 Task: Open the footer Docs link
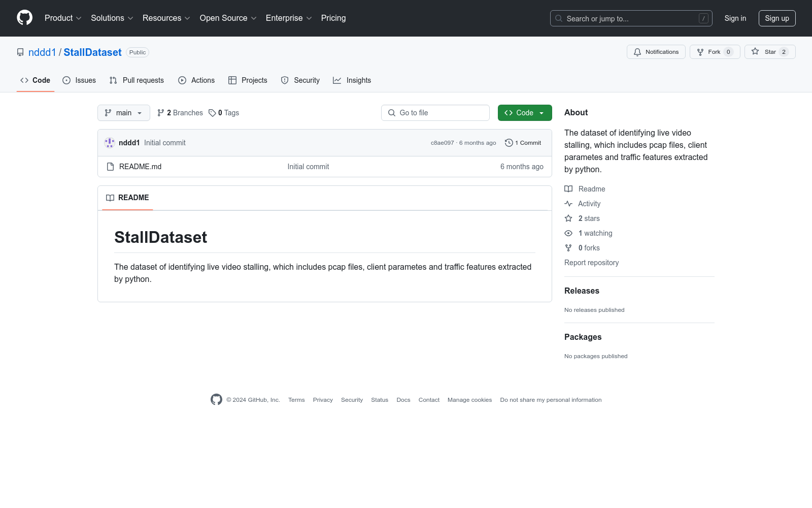tap(403, 400)
